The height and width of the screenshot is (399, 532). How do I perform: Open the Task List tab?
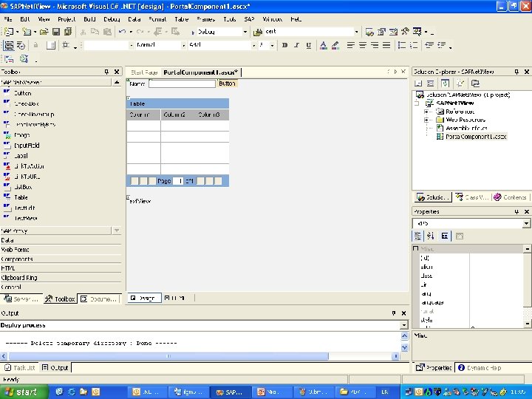(20, 368)
